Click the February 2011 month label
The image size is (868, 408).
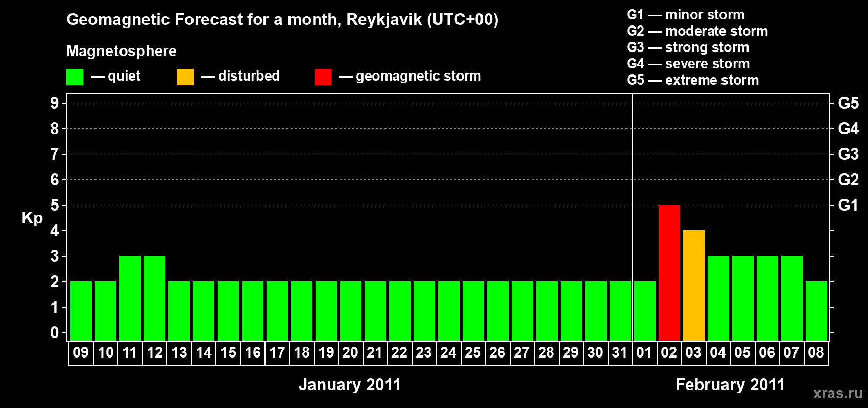click(730, 385)
